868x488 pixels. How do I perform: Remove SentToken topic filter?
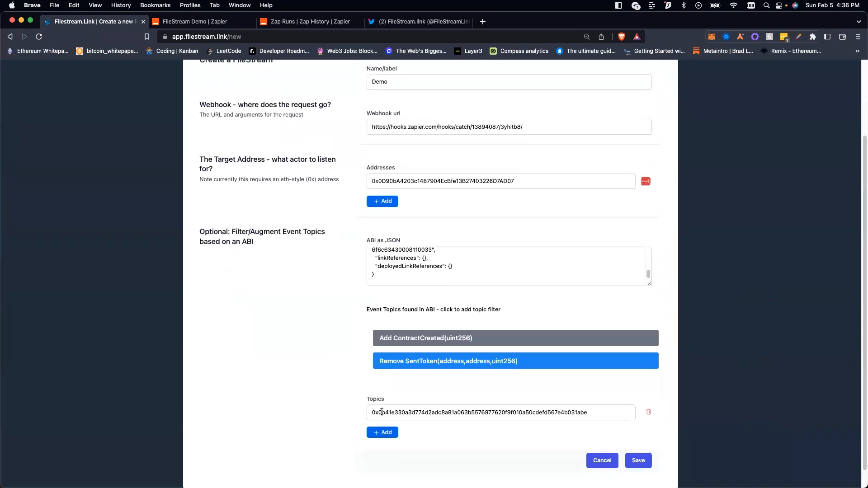515,361
